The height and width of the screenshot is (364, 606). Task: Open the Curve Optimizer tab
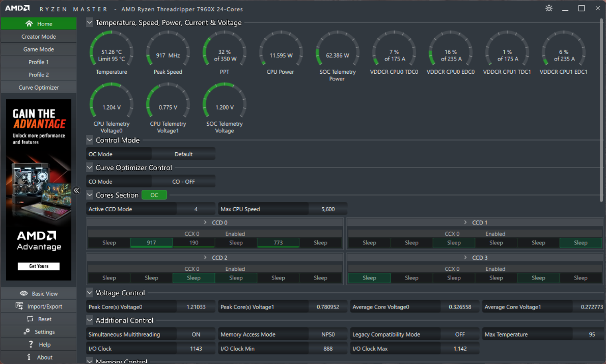[x=39, y=88]
